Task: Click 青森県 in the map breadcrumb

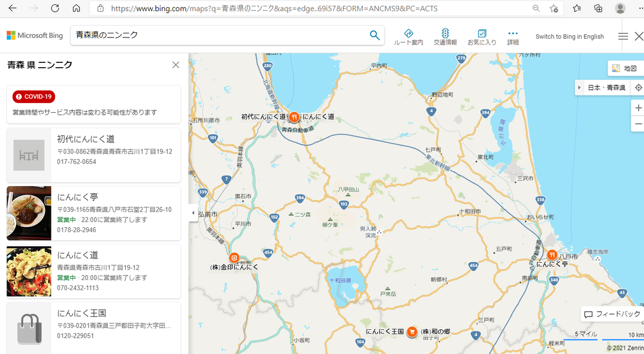Action: coord(616,88)
